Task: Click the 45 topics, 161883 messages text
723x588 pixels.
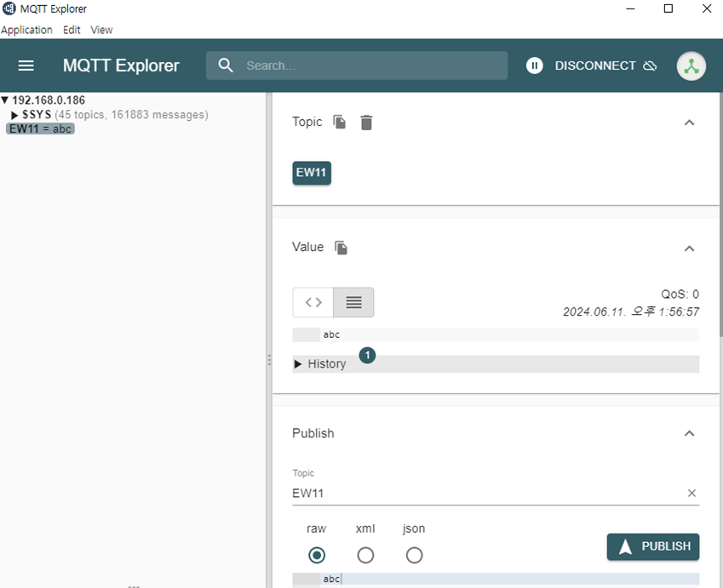Action: pos(131,115)
